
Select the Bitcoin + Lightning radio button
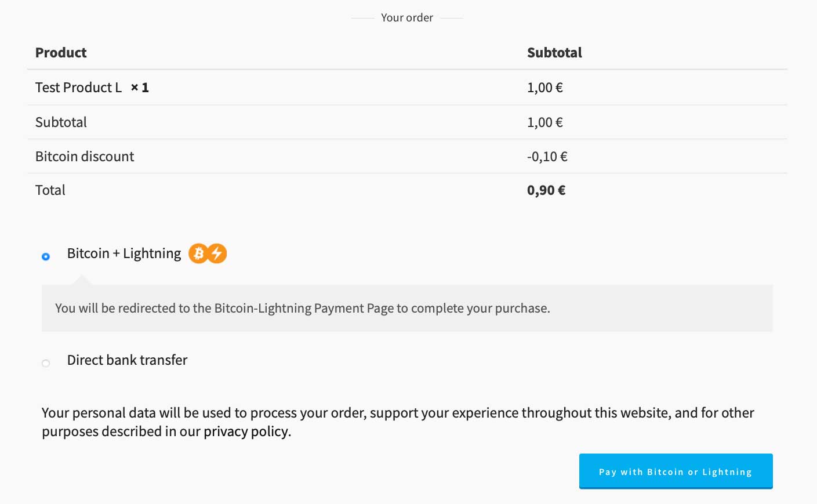click(x=46, y=256)
